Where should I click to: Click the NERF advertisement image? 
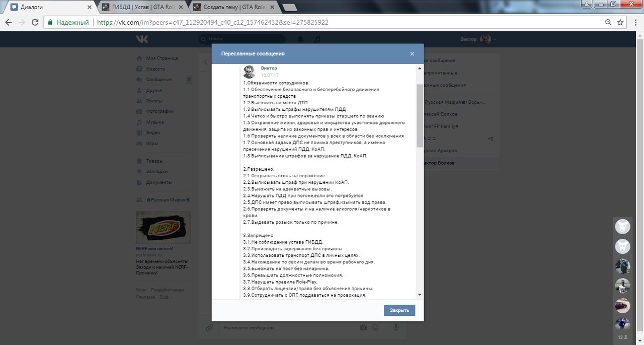163,228
